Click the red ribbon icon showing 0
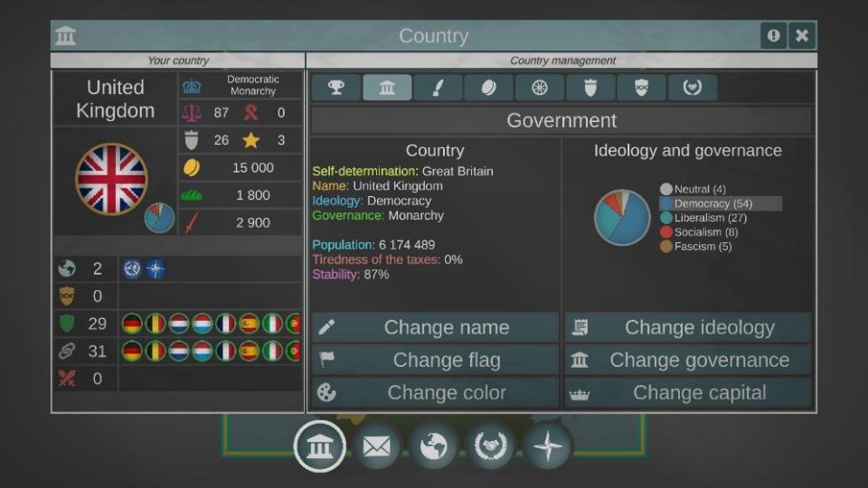The height and width of the screenshot is (488, 868). [x=250, y=113]
